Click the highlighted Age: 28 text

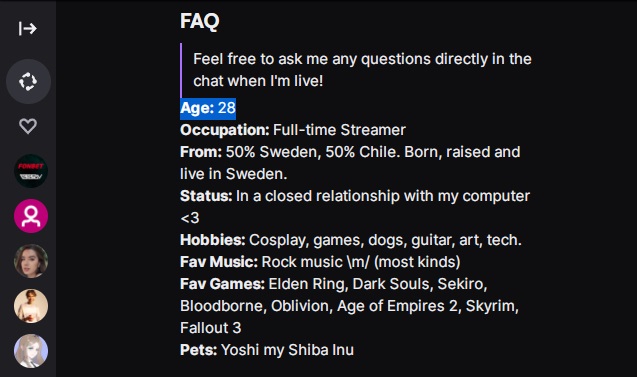click(208, 108)
